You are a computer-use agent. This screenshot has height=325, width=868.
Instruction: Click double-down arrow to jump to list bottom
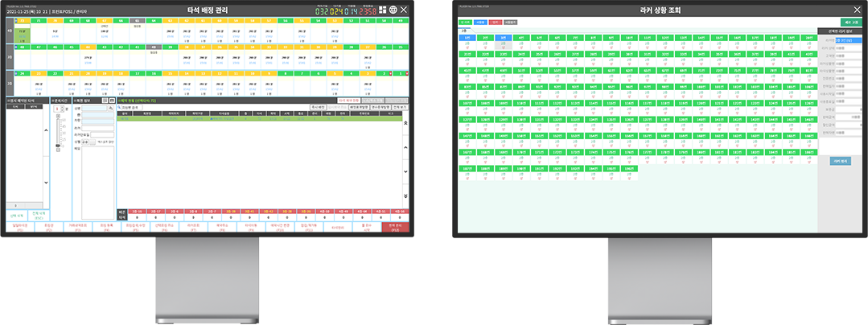[407, 196]
